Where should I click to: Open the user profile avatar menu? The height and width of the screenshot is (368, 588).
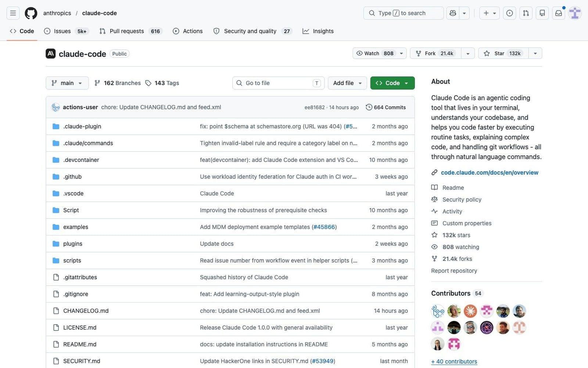(x=575, y=13)
